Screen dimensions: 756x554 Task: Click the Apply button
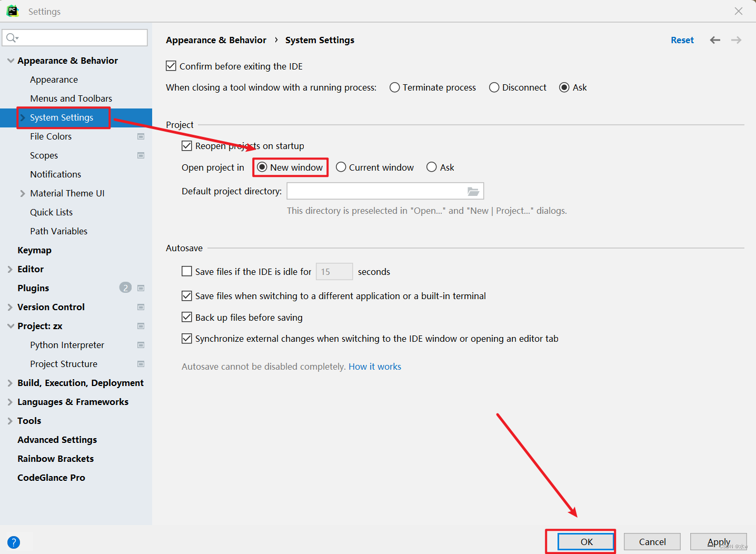pos(719,542)
